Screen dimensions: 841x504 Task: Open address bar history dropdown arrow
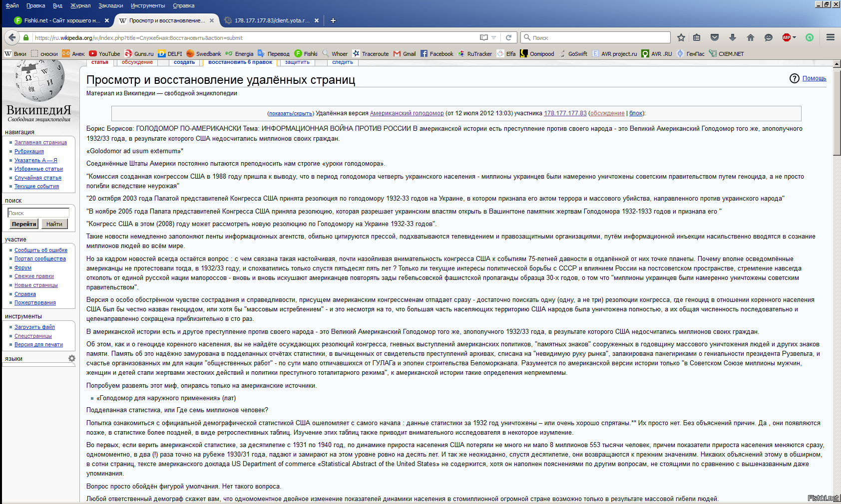click(x=494, y=37)
